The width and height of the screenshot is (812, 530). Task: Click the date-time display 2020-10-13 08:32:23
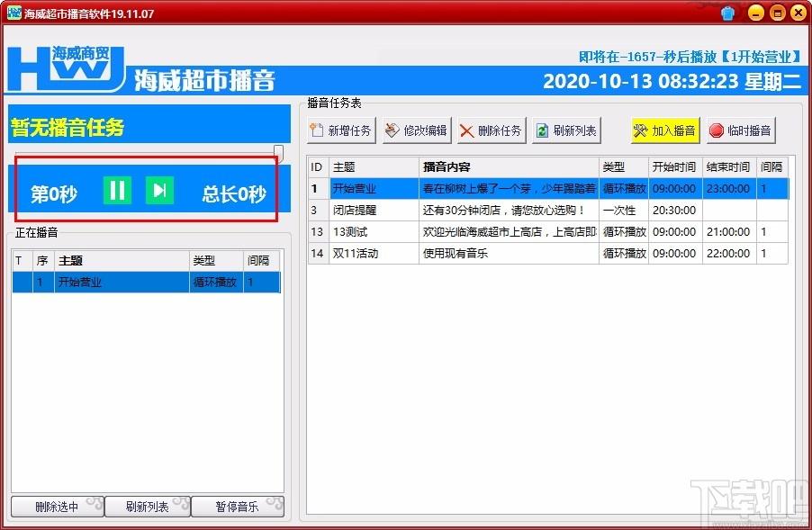tap(641, 81)
